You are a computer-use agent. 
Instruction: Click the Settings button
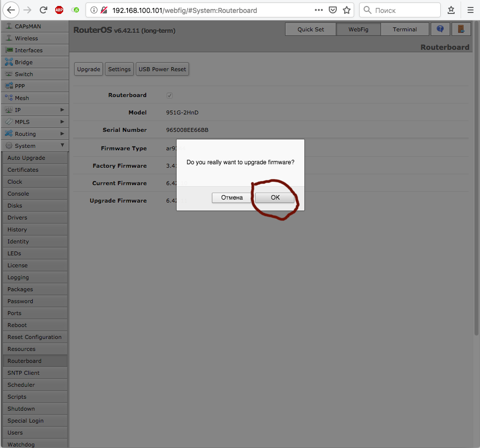119,69
